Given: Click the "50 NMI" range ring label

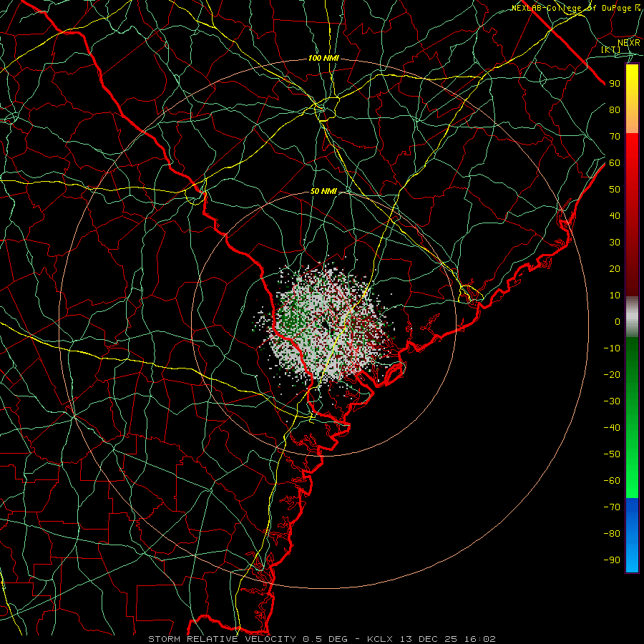Looking at the screenshot, I should tap(323, 191).
